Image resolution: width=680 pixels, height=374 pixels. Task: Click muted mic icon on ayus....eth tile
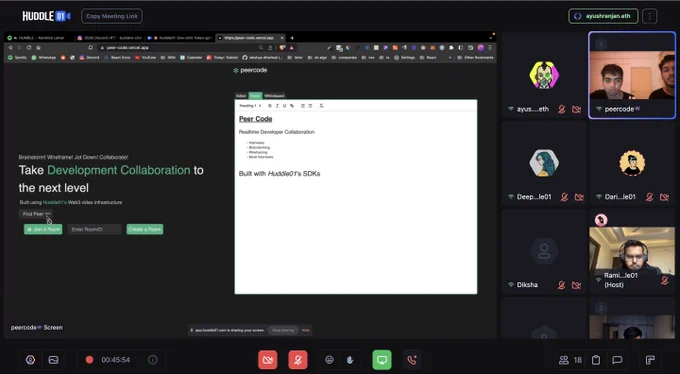pyautogui.click(x=562, y=109)
